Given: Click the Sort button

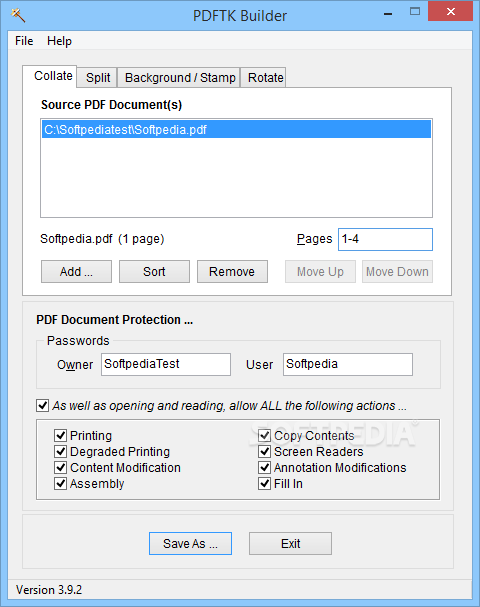Looking at the screenshot, I should click(154, 271).
